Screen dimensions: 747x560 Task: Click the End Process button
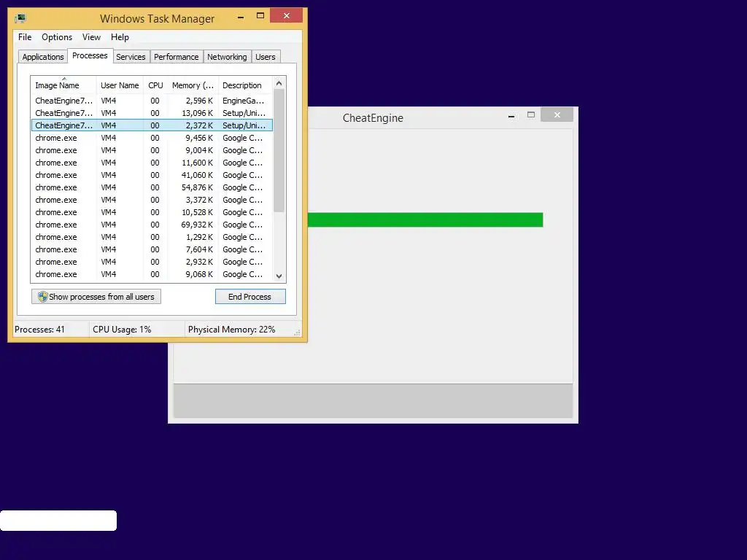coord(250,297)
